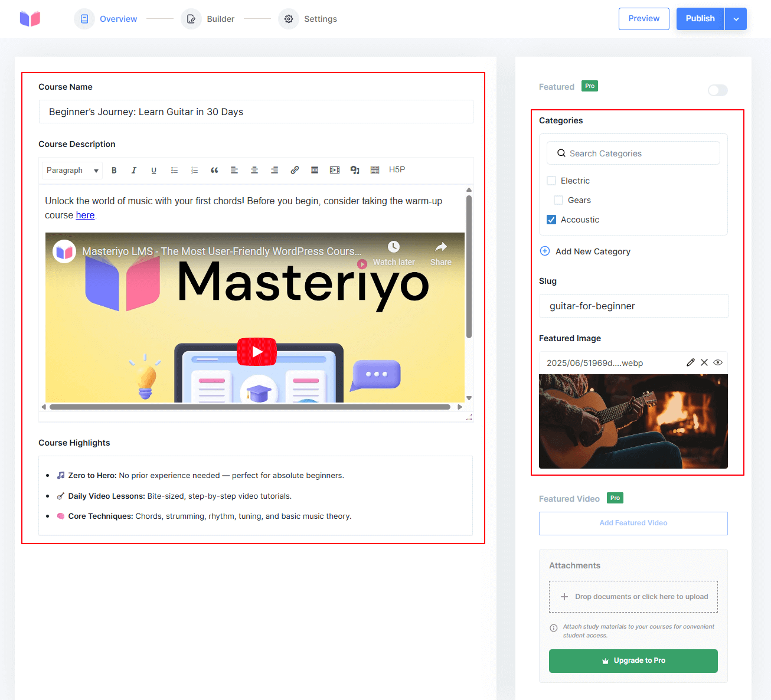The height and width of the screenshot is (700, 771).
Task: Click the Pro badge next to Featured
Action: pos(590,86)
